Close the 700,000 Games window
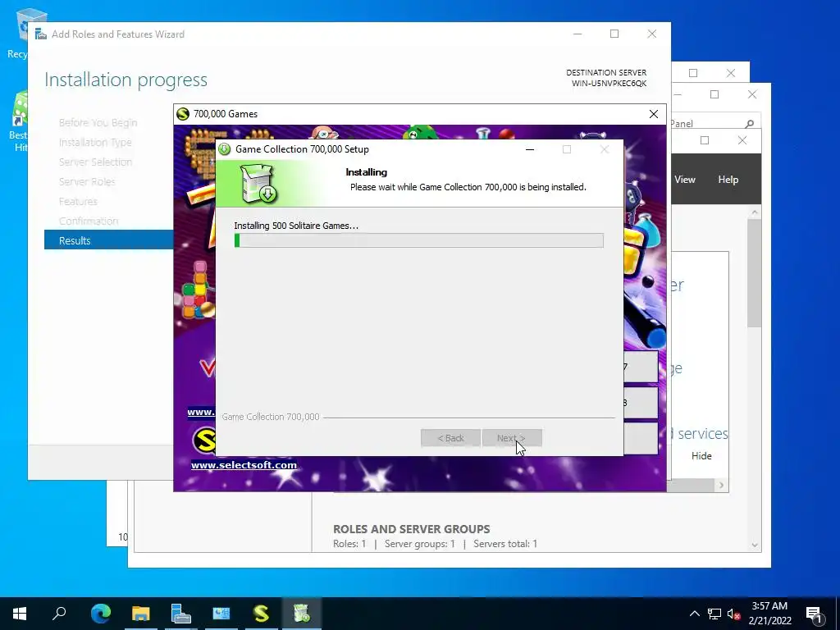The height and width of the screenshot is (630, 840). [654, 114]
